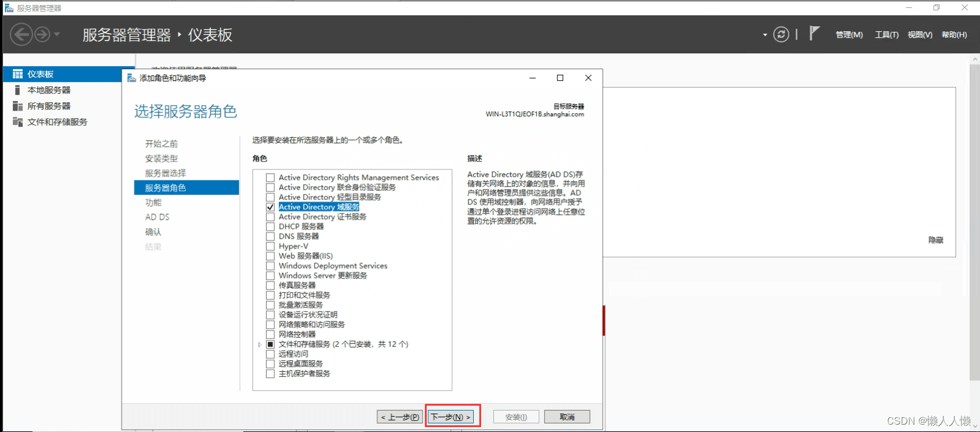Check Active Directory 联合身份验证服务
Viewport: 980px width, 432px height.
[x=270, y=187]
